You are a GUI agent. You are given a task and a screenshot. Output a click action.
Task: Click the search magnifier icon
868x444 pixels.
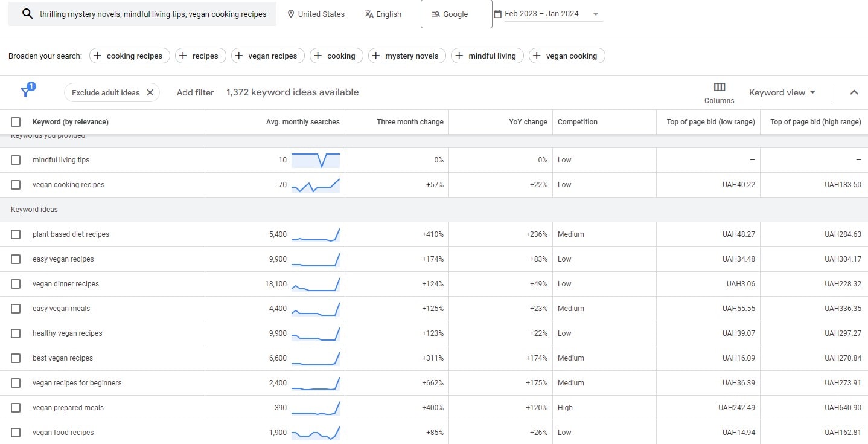(27, 14)
